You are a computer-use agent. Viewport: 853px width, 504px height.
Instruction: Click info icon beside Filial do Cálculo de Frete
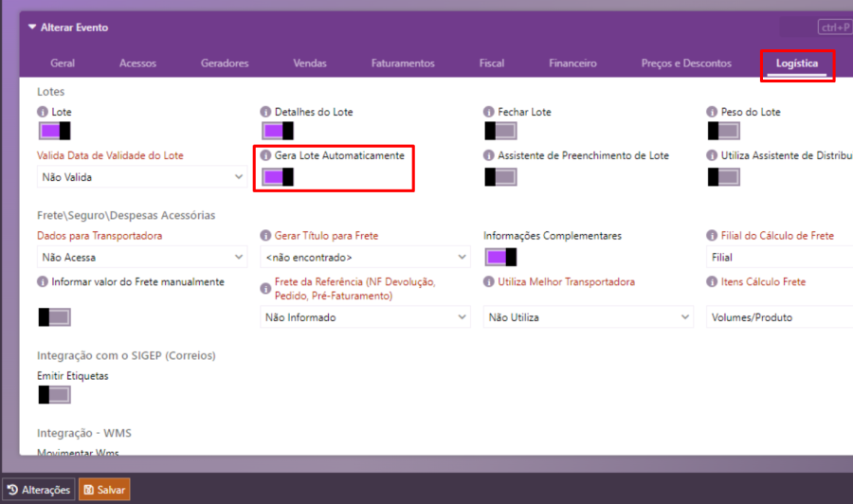[712, 235]
